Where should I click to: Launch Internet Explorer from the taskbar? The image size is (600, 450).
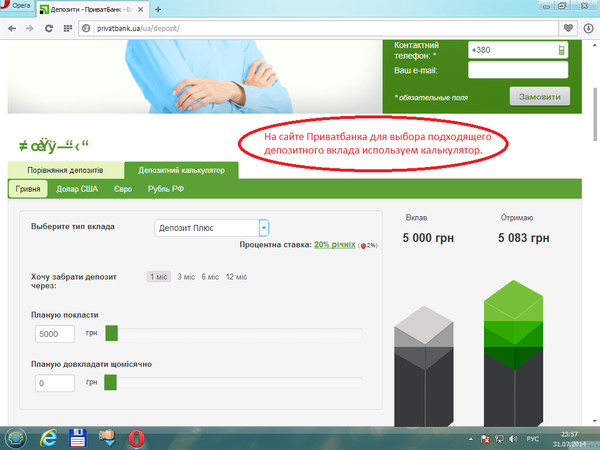pyautogui.click(x=47, y=437)
